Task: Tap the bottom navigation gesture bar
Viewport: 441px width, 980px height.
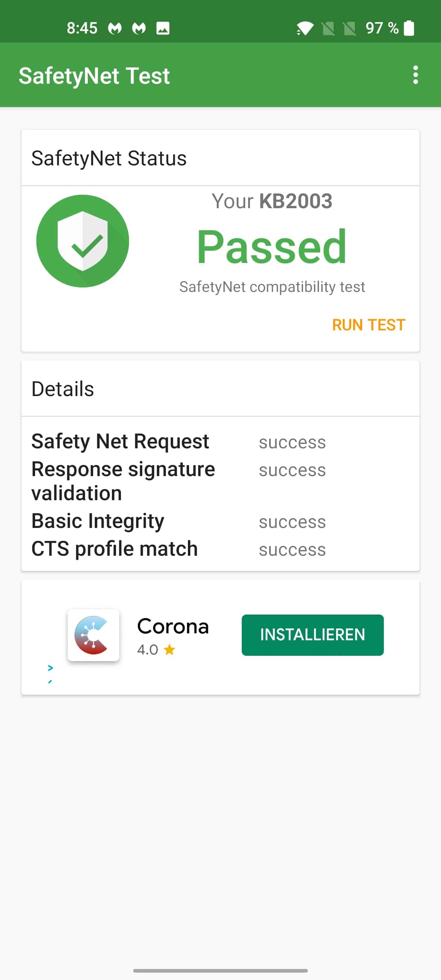Action: tap(220, 971)
